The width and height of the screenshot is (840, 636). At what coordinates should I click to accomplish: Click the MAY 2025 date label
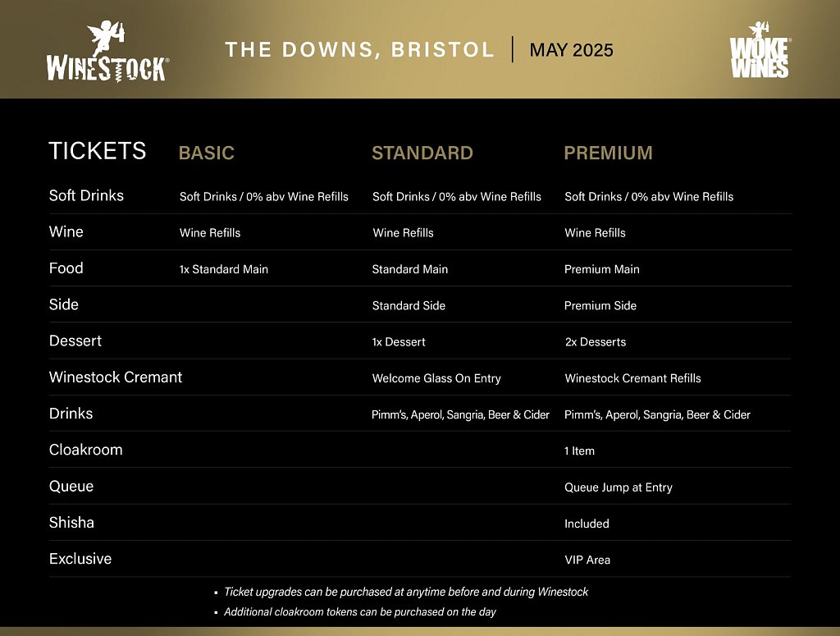tap(571, 50)
